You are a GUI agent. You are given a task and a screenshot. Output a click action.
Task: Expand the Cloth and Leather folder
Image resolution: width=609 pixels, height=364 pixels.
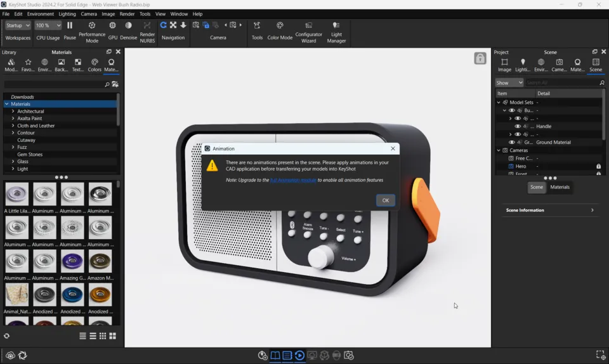[13, 126]
